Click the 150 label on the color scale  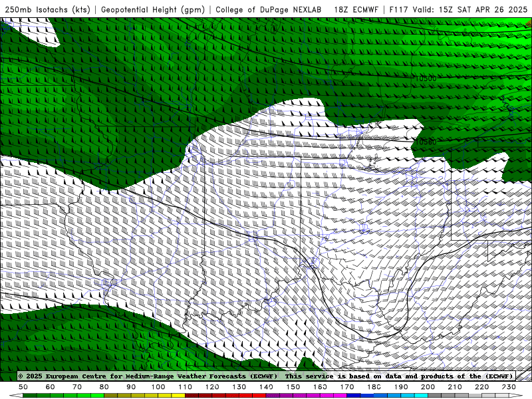coord(293,387)
